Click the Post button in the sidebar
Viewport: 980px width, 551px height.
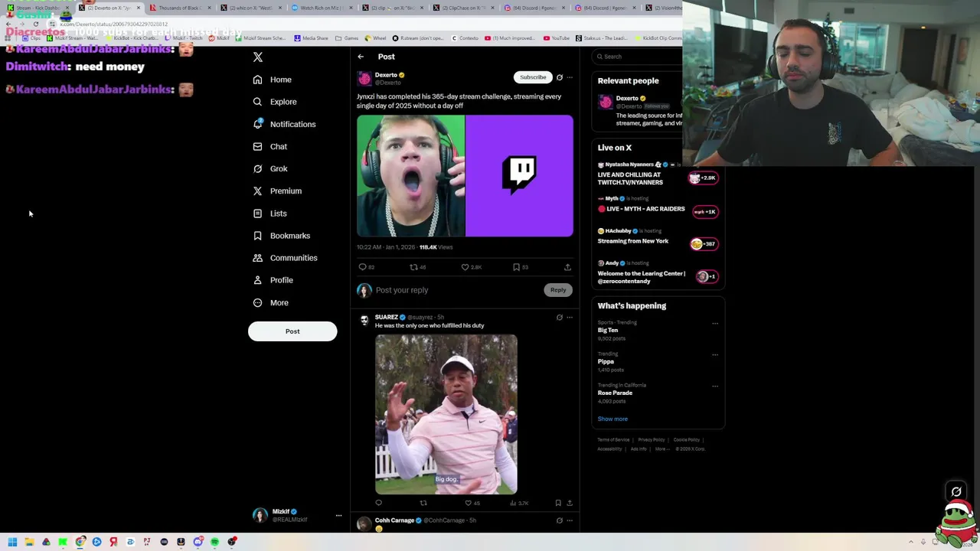[x=292, y=331]
